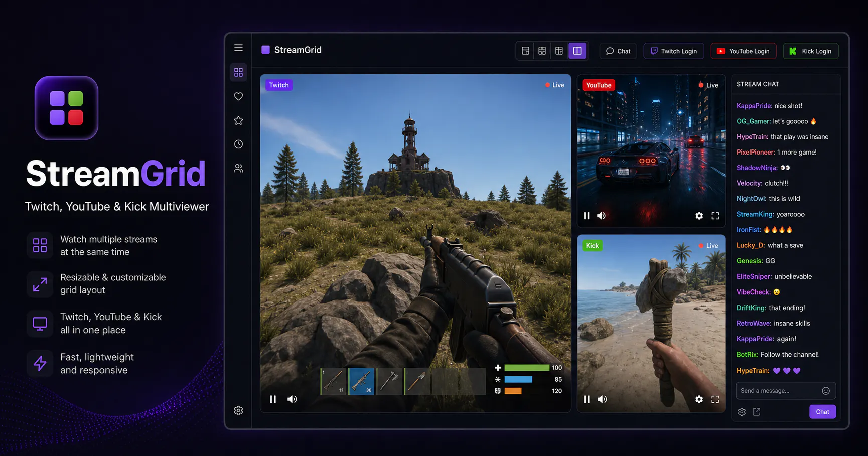The image size is (868, 456).
Task: Pause the Kick stream
Action: (587, 399)
